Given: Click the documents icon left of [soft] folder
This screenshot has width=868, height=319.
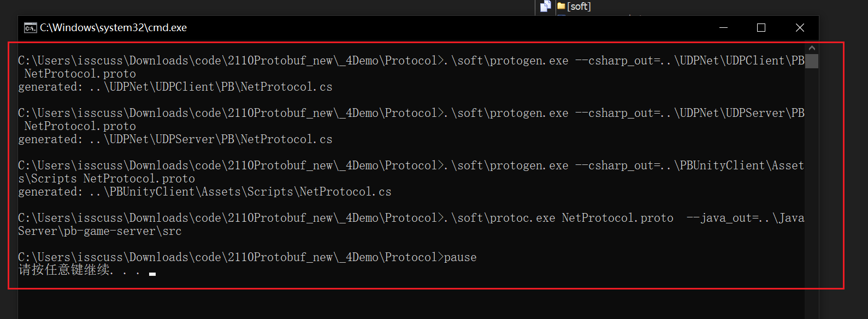Looking at the screenshot, I should pos(545,6).
